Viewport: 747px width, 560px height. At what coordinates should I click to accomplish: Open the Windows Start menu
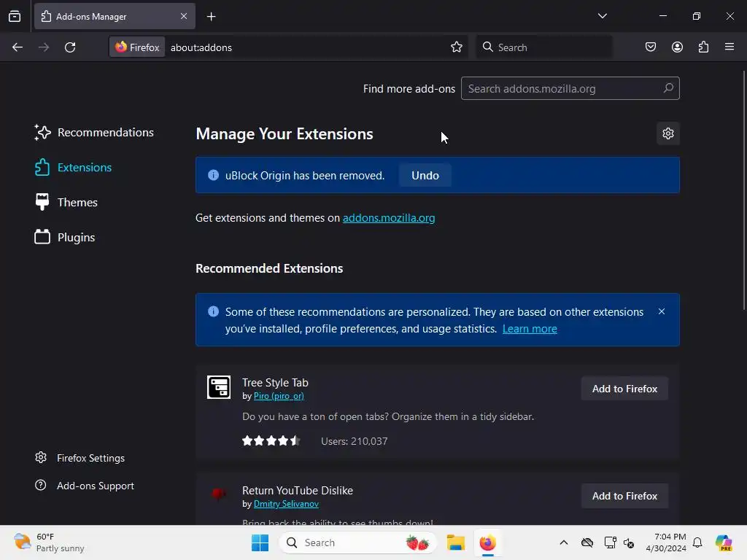point(260,542)
